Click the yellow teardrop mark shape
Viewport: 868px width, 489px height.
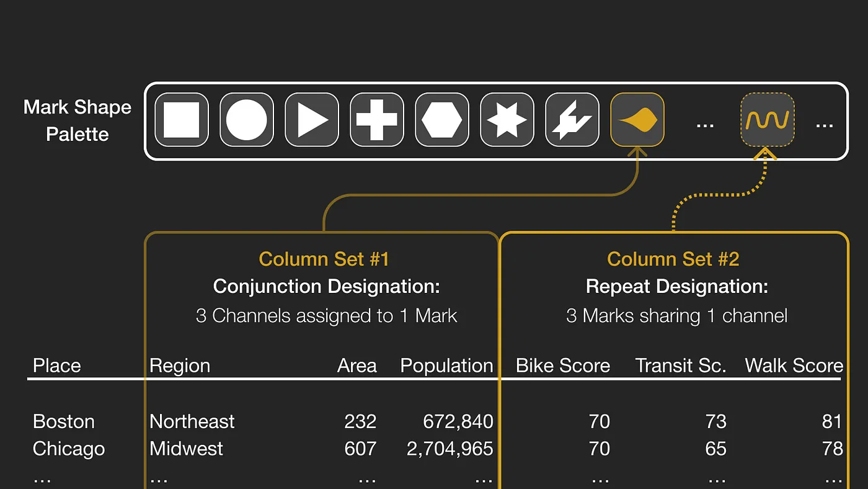coord(637,120)
